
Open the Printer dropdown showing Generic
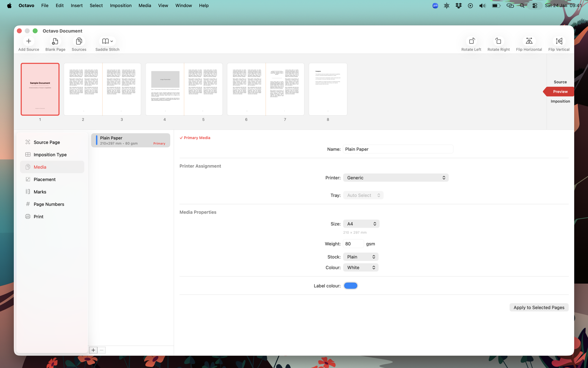(396, 178)
